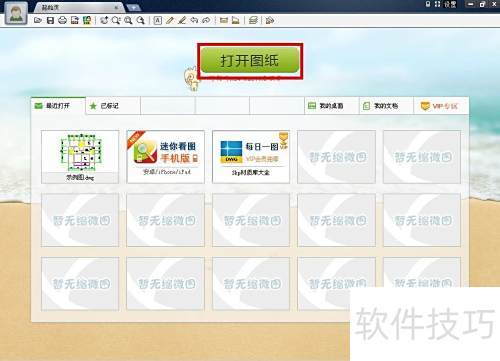Select the zoom window magnifier icon
The image size is (500, 361).
(116, 21)
